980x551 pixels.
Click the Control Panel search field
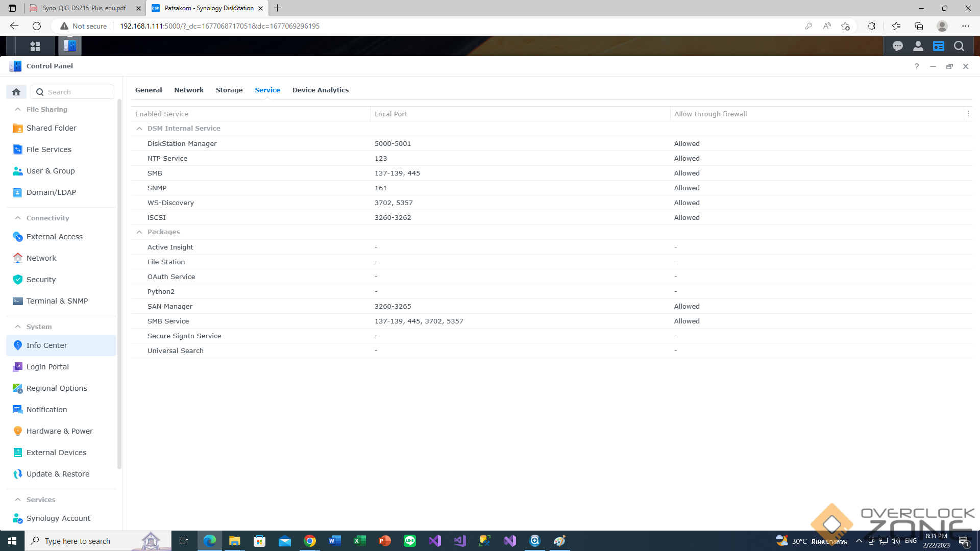(x=77, y=92)
